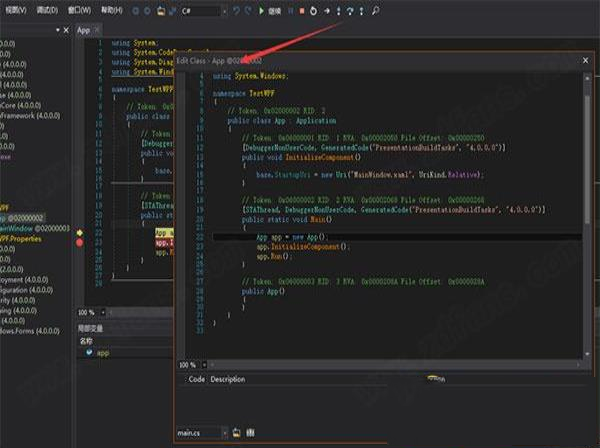600x448 pixels.
Task: Open assembly explorer panel options arrow
Action: click(58, 30)
